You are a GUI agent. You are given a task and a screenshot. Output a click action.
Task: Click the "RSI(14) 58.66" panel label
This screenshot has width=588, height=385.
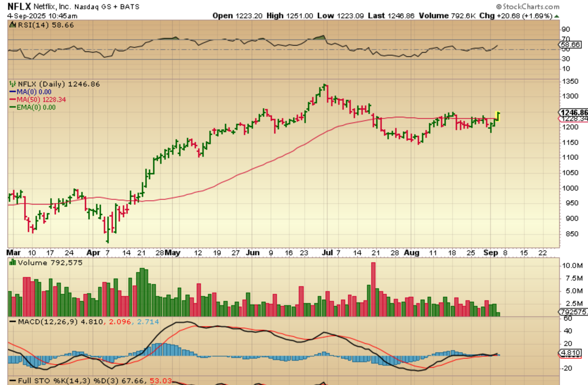click(46, 25)
